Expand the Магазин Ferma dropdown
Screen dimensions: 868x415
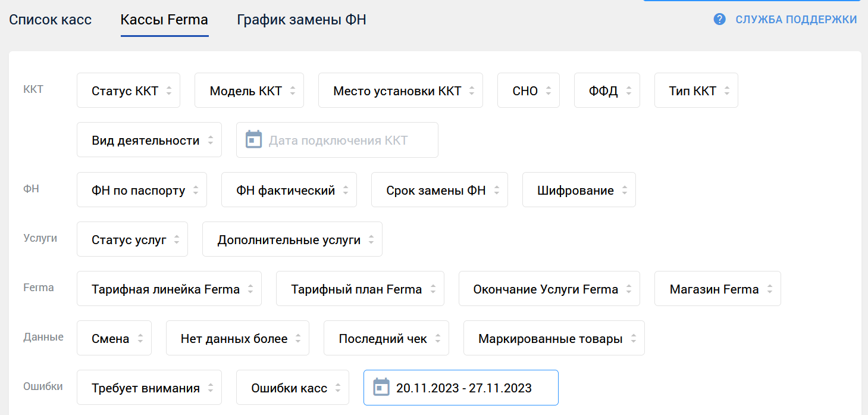(x=717, y=289)
